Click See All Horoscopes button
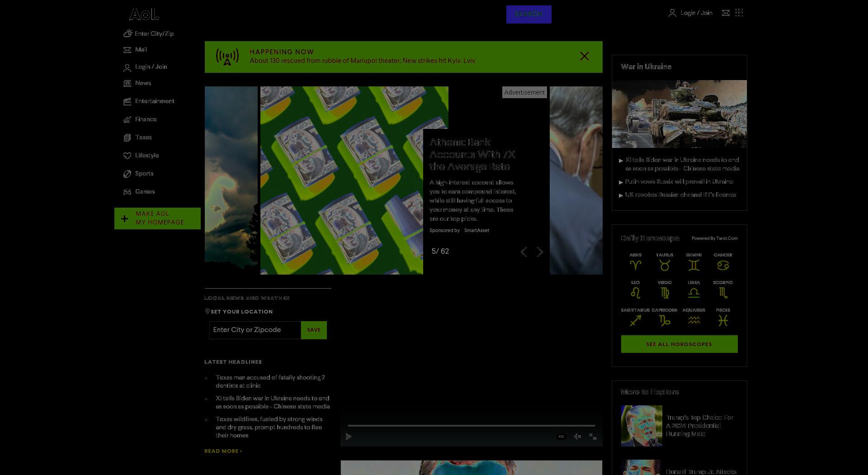 [679, 344]
